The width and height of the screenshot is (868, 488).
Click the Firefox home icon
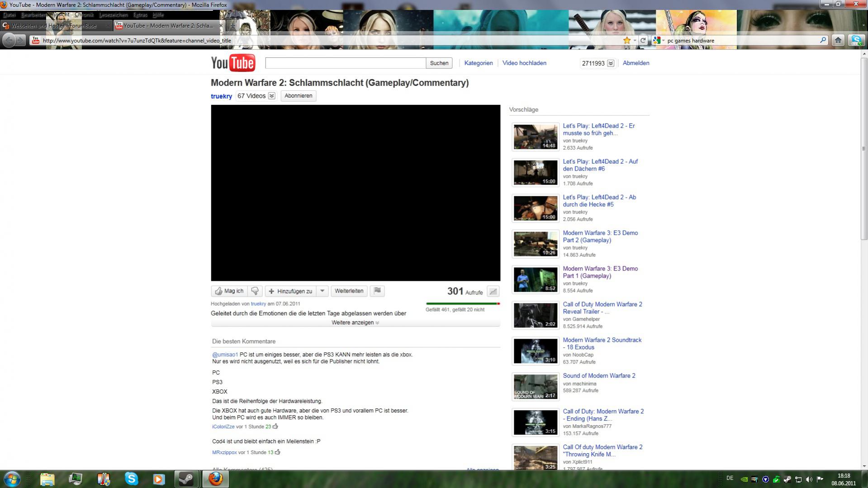tap(838, 40)
